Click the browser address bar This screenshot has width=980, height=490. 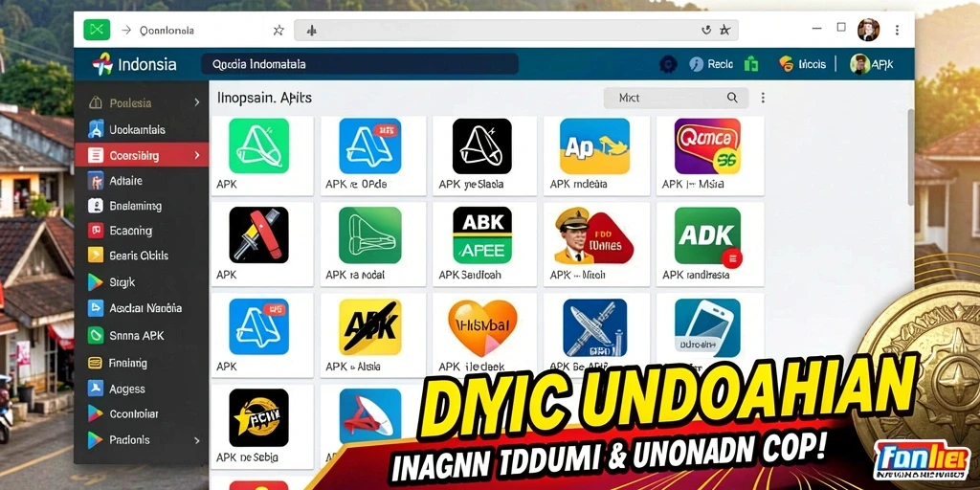tap(516, 30)
